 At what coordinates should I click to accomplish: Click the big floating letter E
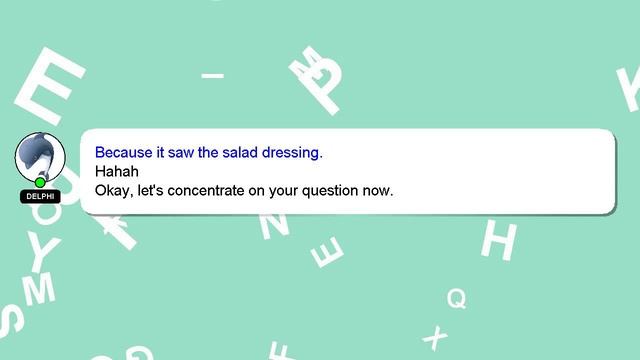click(x=50, y=87)
